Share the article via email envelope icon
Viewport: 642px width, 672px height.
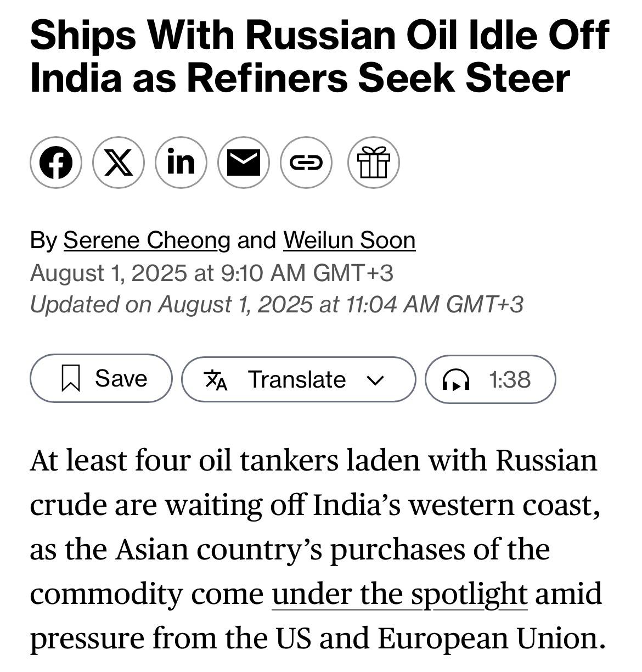pos(244,163)
